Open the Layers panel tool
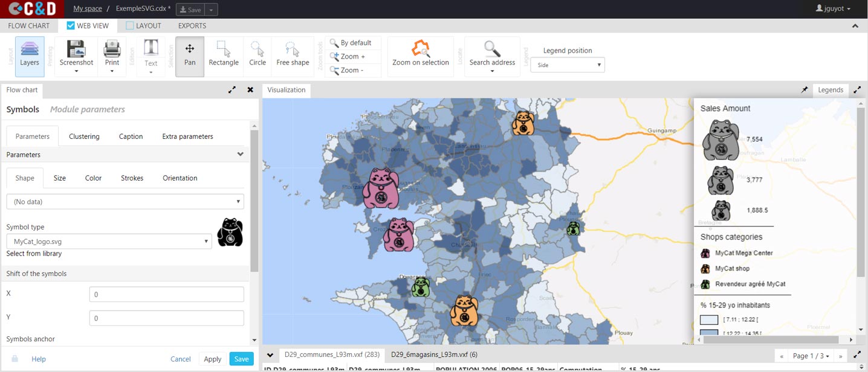Image resolution: width=868 pixels, height=372 pixels. (x=30, y=57)
